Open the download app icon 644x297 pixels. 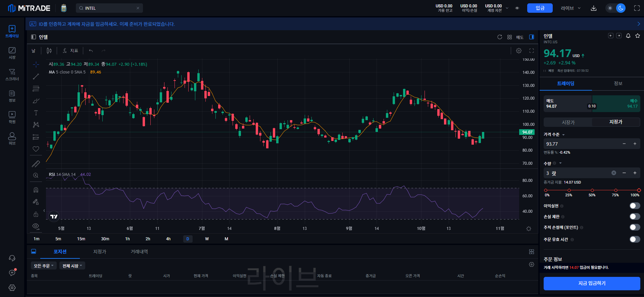click(x=594, y=8)
